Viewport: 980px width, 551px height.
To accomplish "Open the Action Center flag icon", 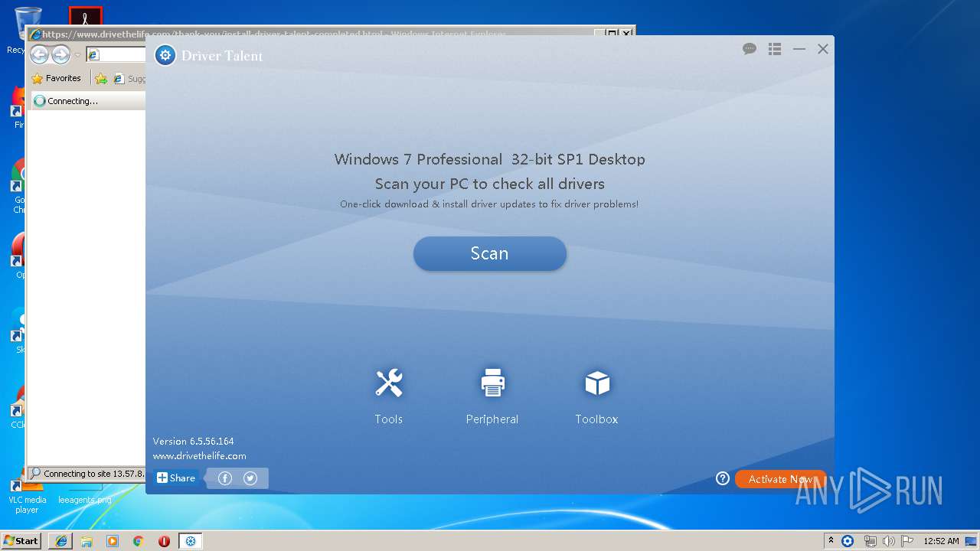I will [x=907, y=541].
